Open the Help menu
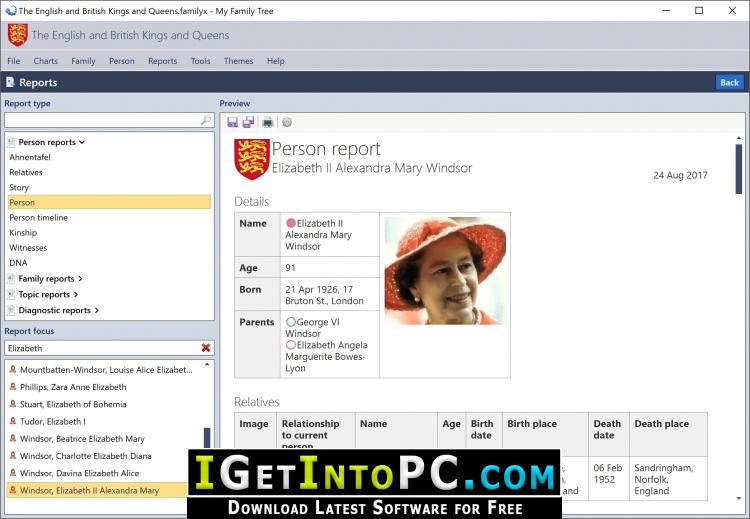750x519 pixels. 276,61
